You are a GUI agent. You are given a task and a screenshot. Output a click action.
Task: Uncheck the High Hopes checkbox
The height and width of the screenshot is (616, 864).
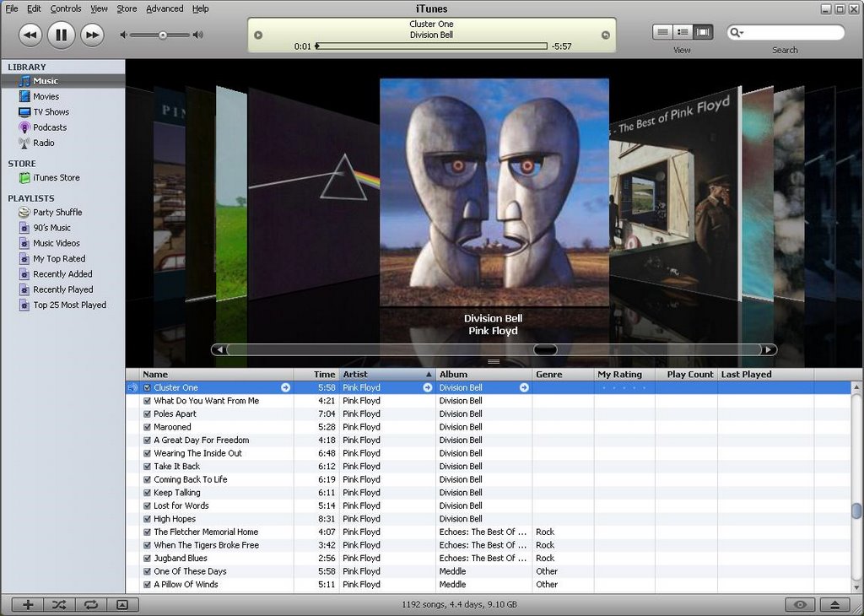tap(147, 519)
